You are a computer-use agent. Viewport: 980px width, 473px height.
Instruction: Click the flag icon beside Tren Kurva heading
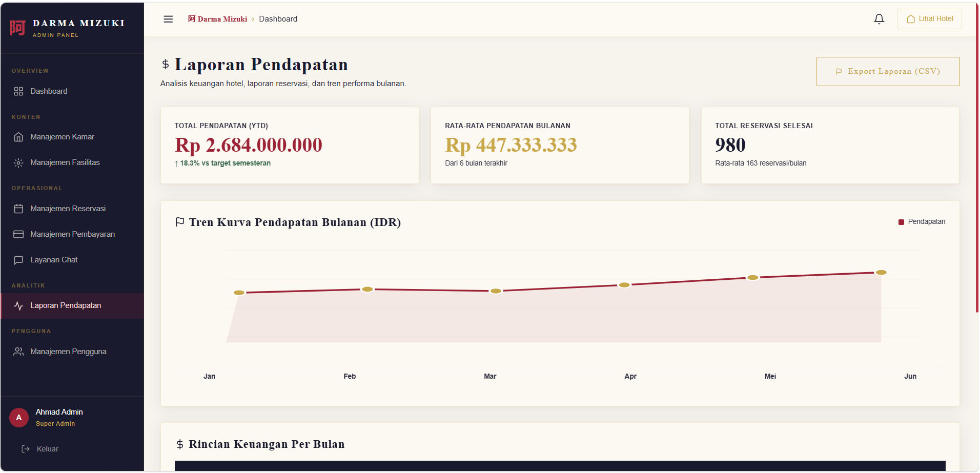pyautogui.click(x=180, y=222)
